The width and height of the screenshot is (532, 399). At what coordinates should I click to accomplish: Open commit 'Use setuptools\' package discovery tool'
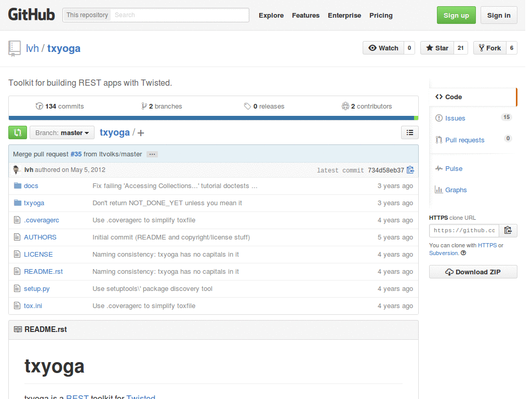152,289
